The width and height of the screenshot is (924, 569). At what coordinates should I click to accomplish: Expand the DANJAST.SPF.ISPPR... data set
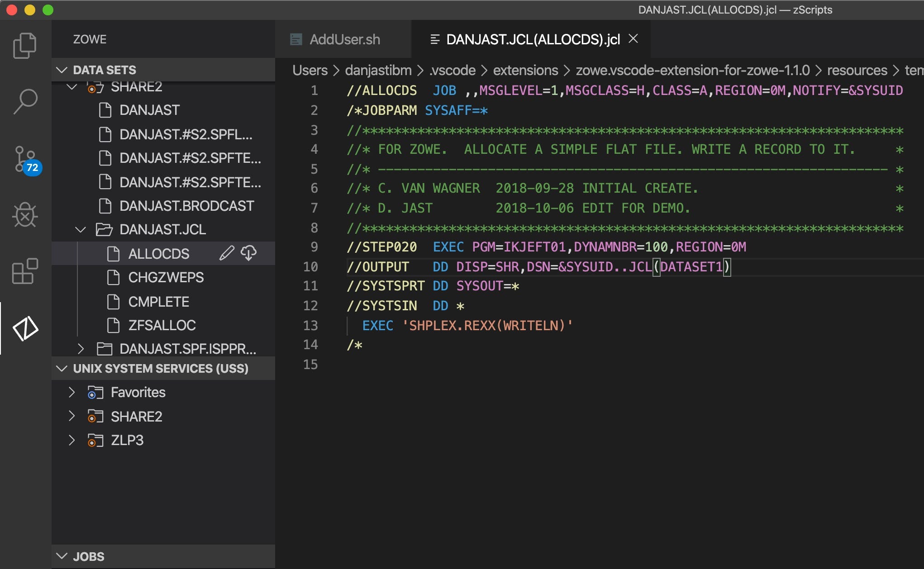[81, 349]
